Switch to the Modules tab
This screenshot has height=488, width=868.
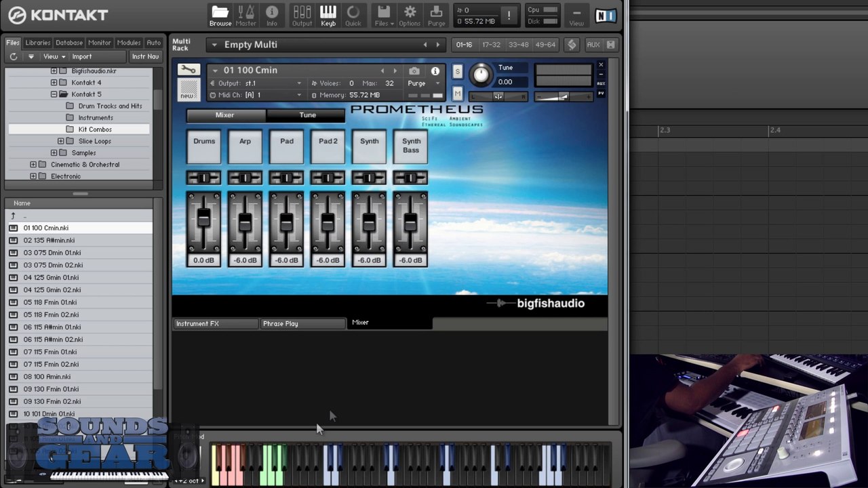coord(129,43)
